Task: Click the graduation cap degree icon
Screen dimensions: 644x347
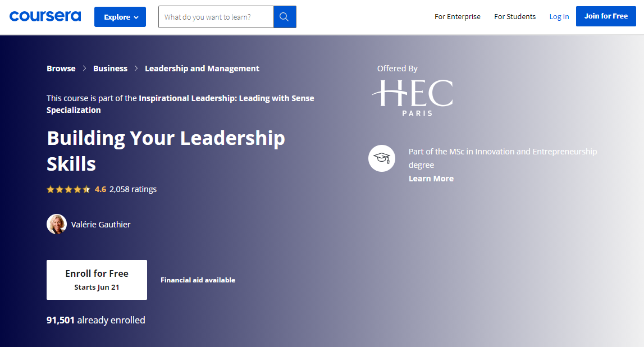Action: 382,158
